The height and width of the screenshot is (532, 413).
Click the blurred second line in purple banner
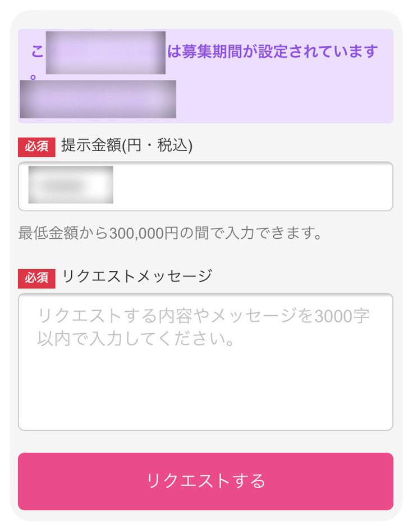click(x=98, y=99)
